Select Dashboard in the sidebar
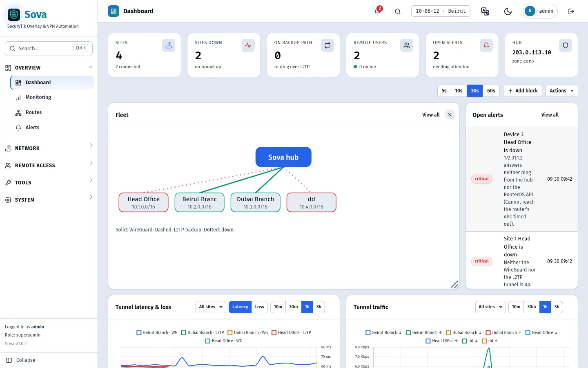588x368 pixels. (x=52, y=83)
